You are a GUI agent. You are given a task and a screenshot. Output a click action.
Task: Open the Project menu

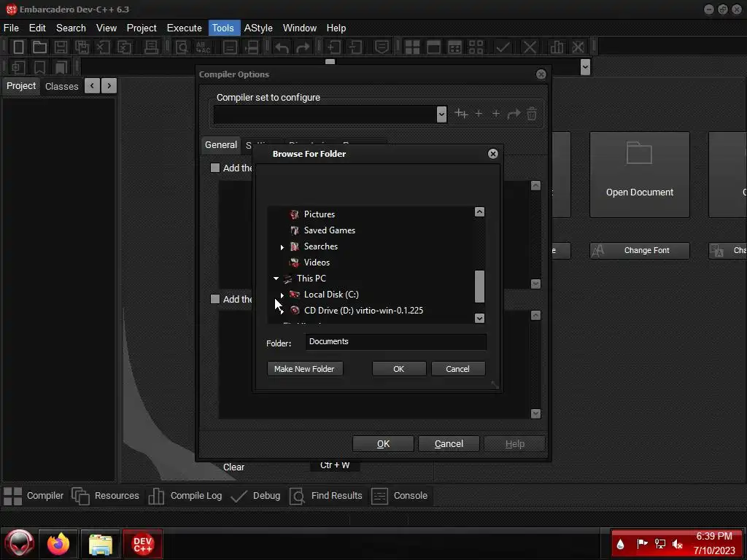142,28
